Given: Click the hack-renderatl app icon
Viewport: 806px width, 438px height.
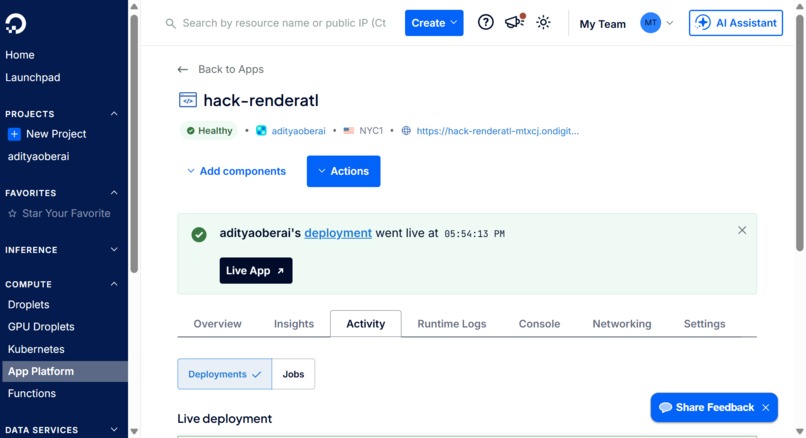Looking at the screenshot, I should coord(188,100).
